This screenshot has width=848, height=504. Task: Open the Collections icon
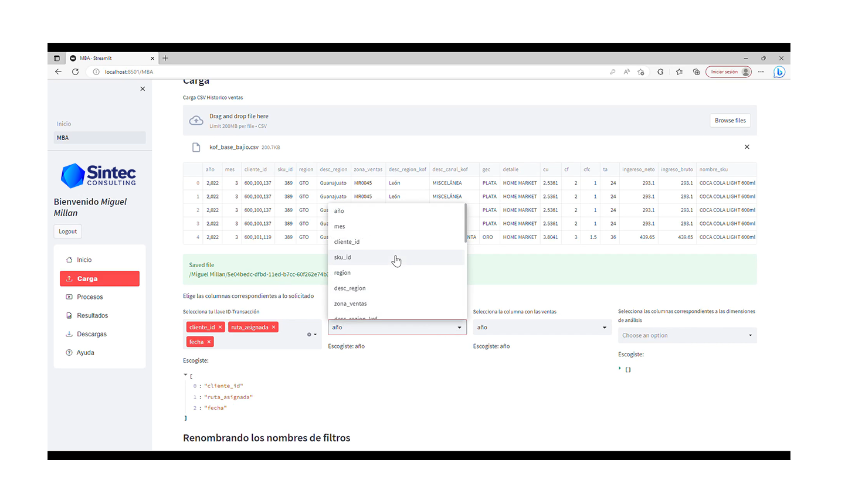[696, 72]
